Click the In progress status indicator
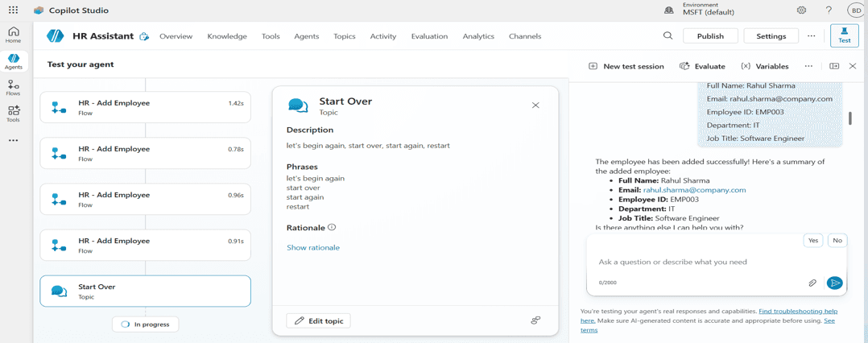 point(145,324)
